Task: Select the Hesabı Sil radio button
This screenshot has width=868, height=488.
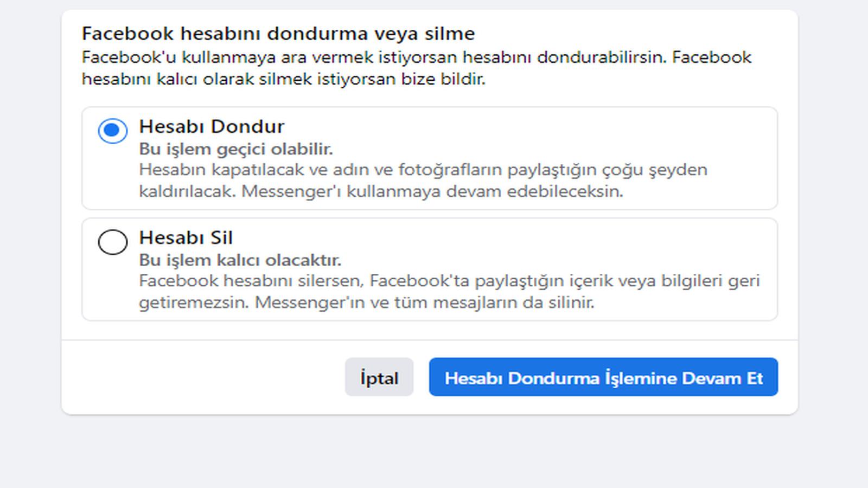Action: pyautogui.click(x=113, y=242)
